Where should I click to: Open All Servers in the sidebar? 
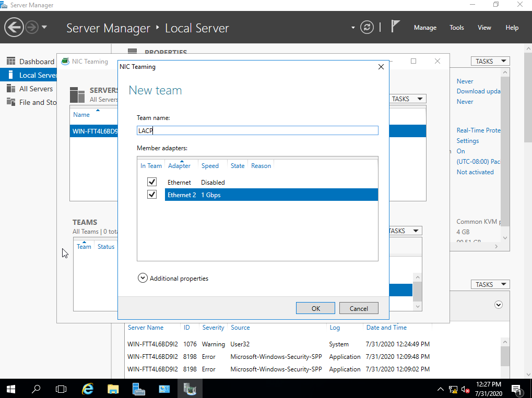click(x=32, y=89)
